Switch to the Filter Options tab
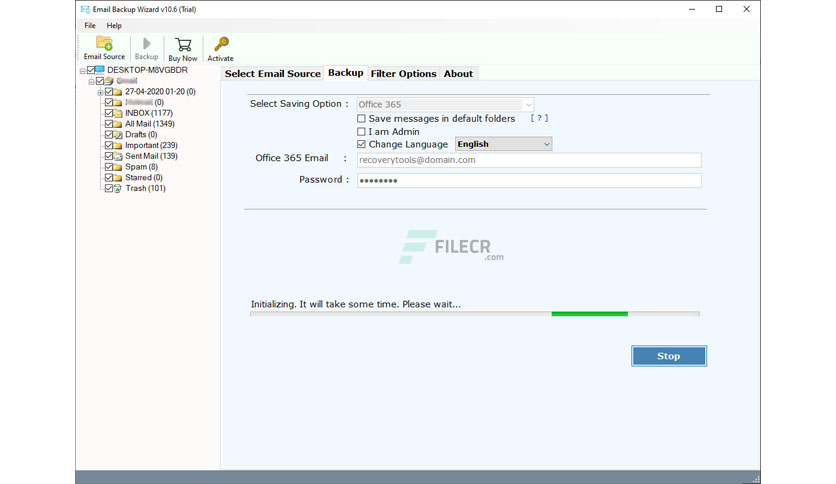This screenshot has width=836, height=484. point(404,74)
